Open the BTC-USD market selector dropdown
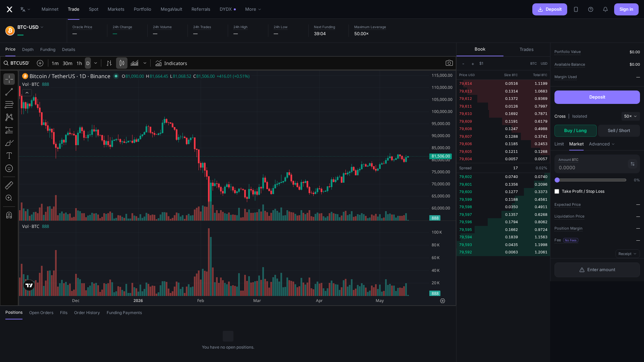This screenshot has height=362, width=644. pos(31,27)
